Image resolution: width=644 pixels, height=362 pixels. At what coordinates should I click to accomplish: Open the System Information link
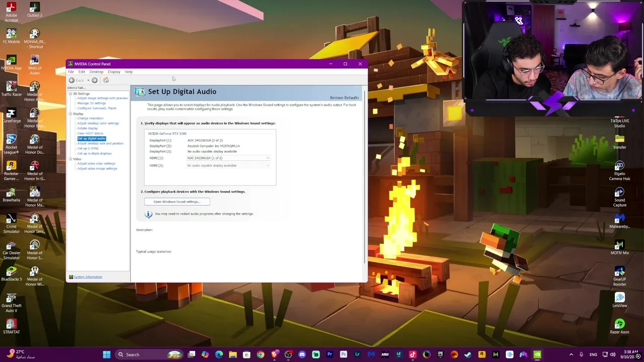(x=88, y=277)
